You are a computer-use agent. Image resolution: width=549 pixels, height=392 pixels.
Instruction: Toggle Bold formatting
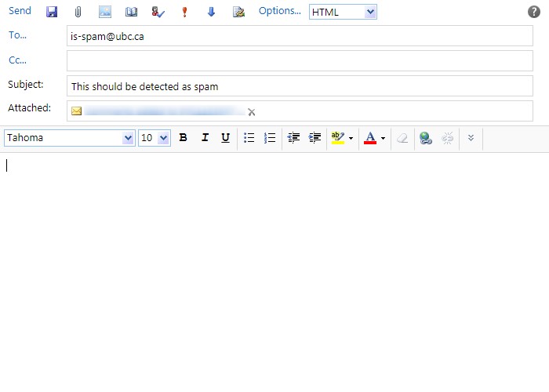[x=183, y=138]
